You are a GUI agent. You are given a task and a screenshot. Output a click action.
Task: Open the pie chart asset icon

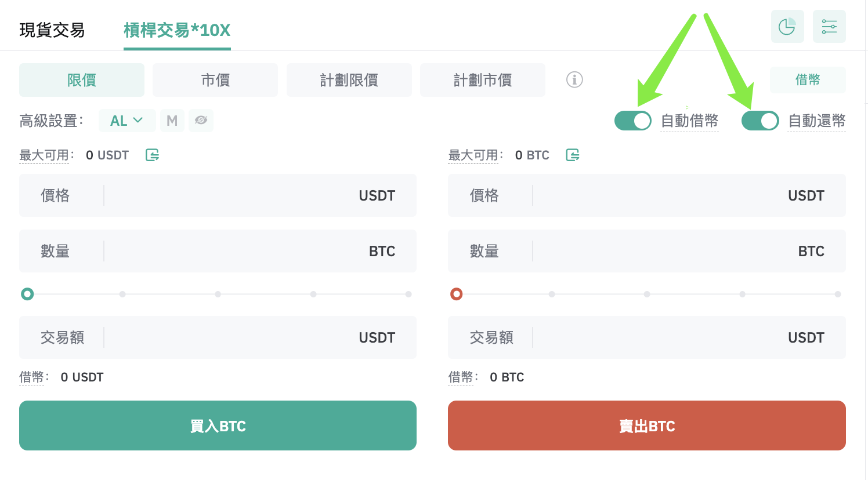pos(787,27)
